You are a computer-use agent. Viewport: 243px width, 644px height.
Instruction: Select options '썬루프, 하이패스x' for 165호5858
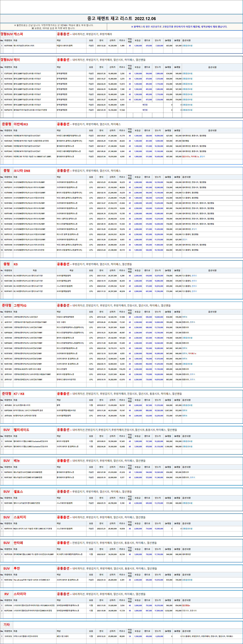click(189, 353)
